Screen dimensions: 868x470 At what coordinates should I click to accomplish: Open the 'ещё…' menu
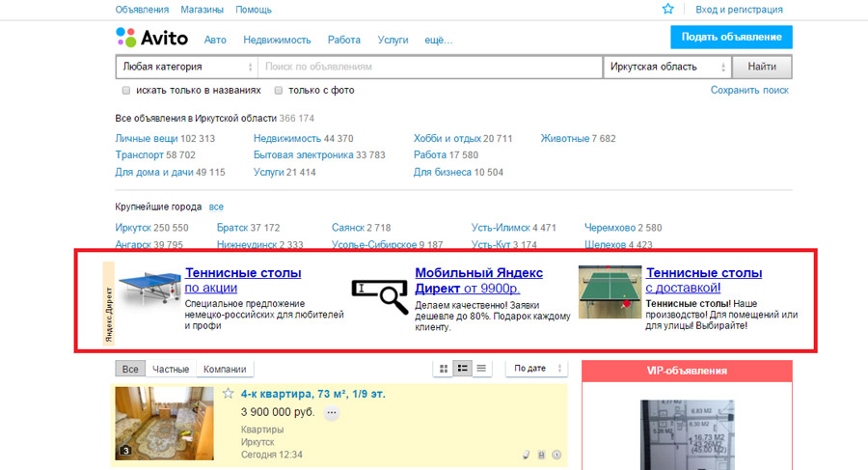(x=439, y=40)
